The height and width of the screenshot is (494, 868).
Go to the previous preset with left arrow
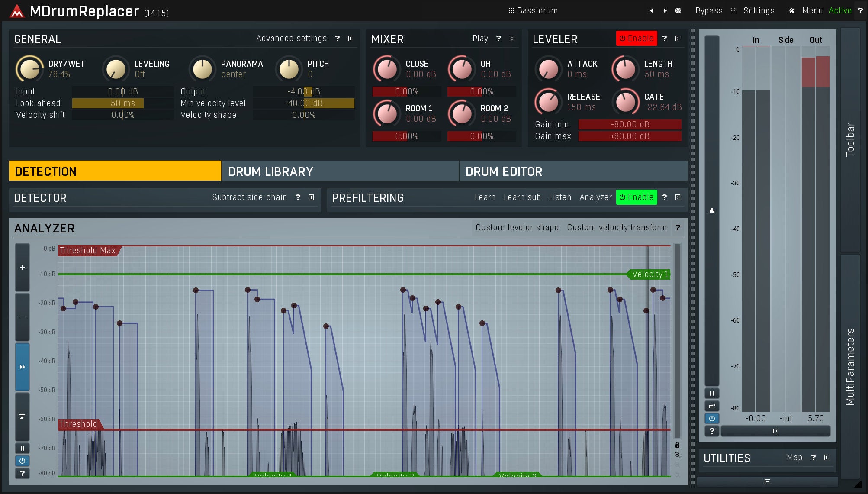click(x=651, y=11)
